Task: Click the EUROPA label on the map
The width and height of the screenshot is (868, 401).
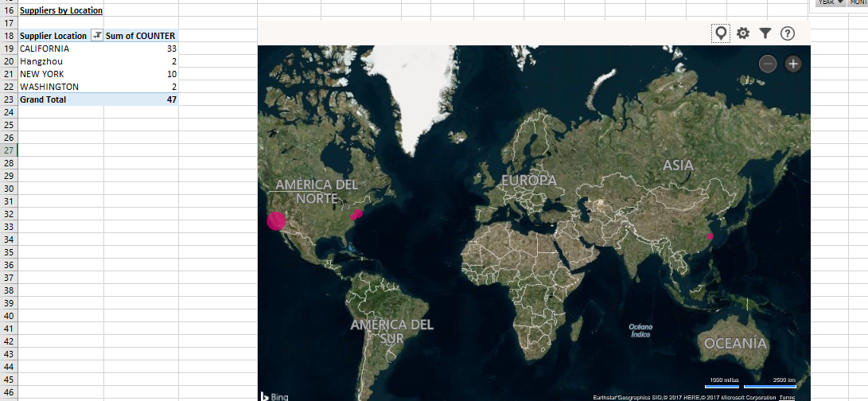Action: pos(529,180)
